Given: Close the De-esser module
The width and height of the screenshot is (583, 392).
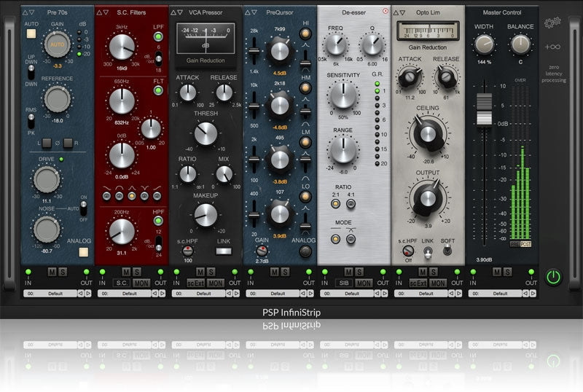Looking at the screenshot, I should coord(386,11).
